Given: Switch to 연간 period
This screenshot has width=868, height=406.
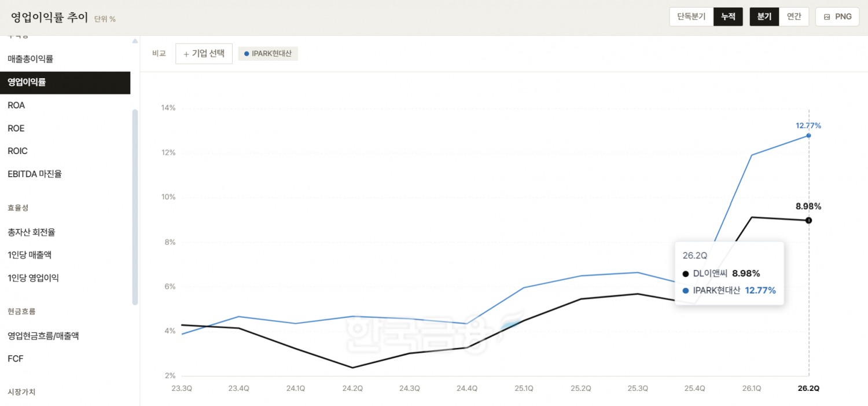Looking at the screenshot, I should [794, 16].
